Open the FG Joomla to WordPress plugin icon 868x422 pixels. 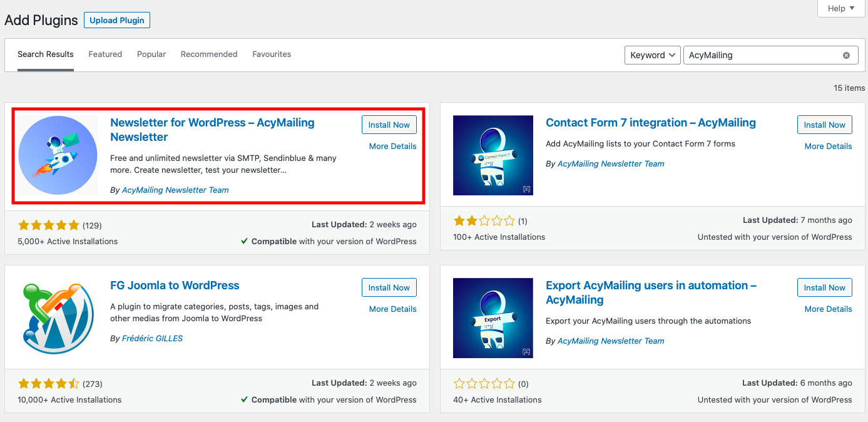pyautogui.click(x=58, y=318)
